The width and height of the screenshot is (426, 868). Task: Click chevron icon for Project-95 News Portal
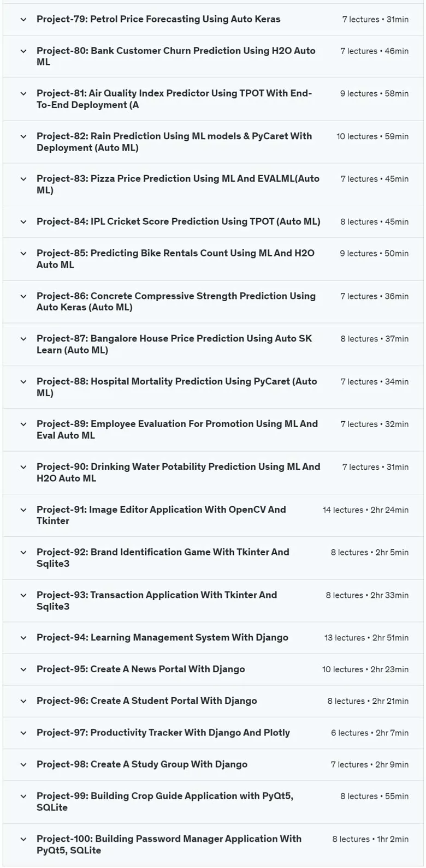(x=23, y=669)
